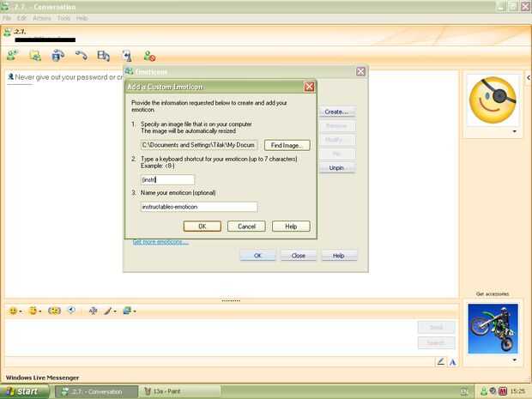532x399 pixels.
Task: Expand dropdown below motorbike picture
Action: pyautogui.click(x=515, y=360)
